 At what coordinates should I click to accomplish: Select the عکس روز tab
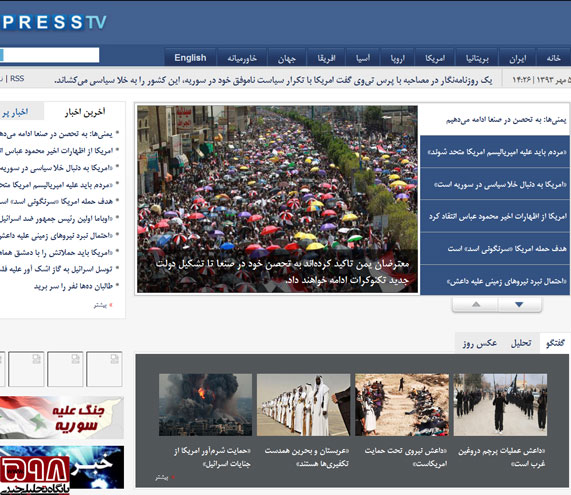[480, 343]
